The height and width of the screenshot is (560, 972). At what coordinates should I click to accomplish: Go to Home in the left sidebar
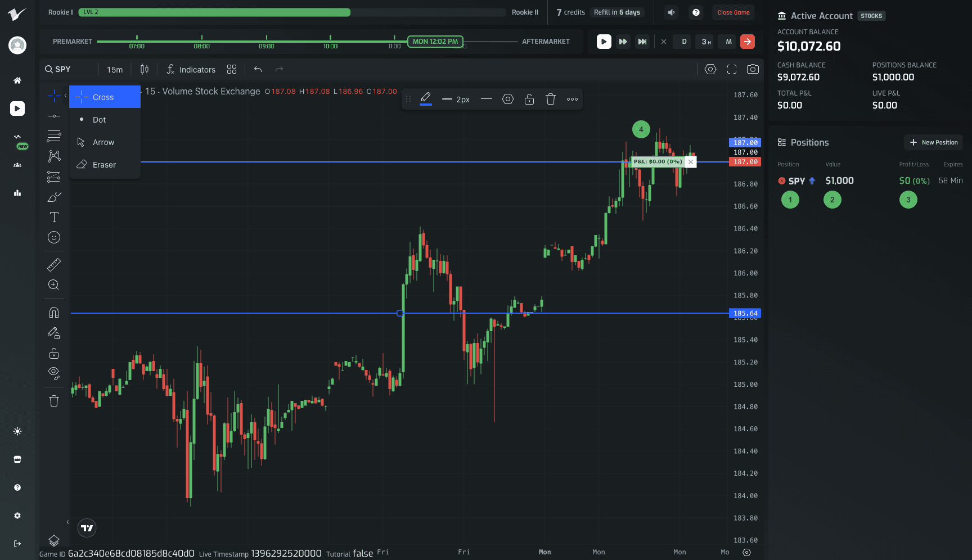click(17, 80)
